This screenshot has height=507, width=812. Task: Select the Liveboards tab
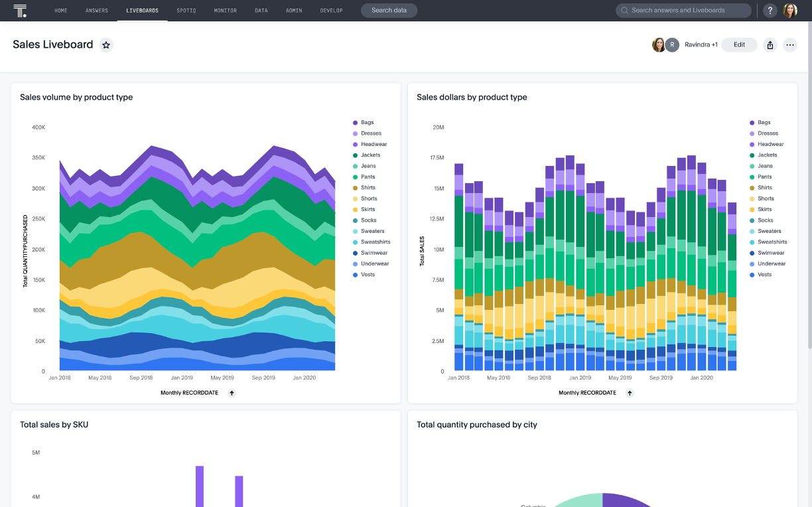tap(143, 11)
